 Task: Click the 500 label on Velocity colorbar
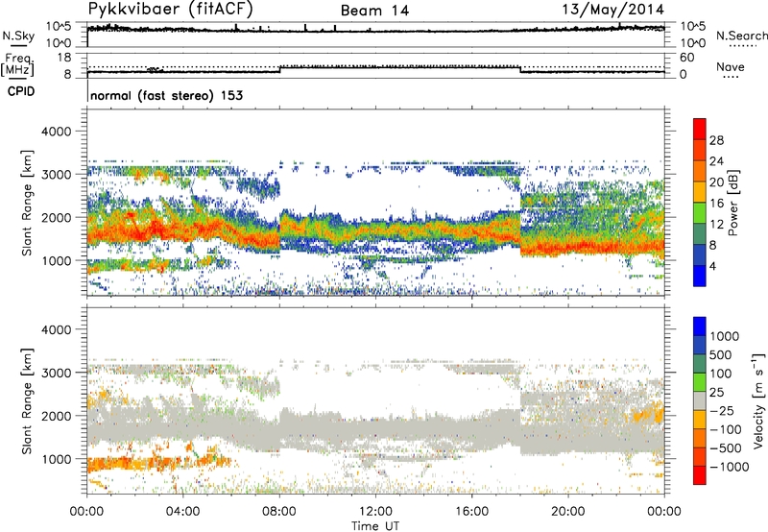click(x=723, y=354)
